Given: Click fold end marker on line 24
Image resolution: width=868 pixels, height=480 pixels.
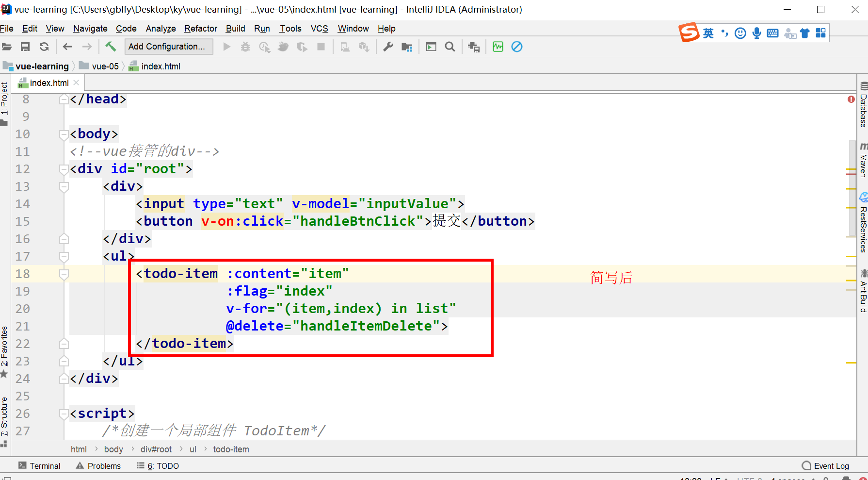Looking at the screenshot, I should 64,379.
